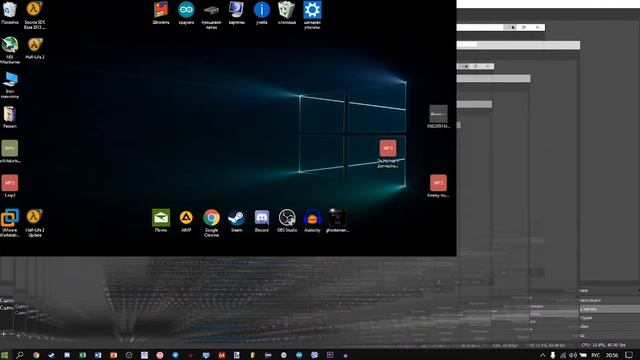Switch the РУС input language indicator
Image resolution: width=640 pixels, height=360 pixels.
[596, 355]
